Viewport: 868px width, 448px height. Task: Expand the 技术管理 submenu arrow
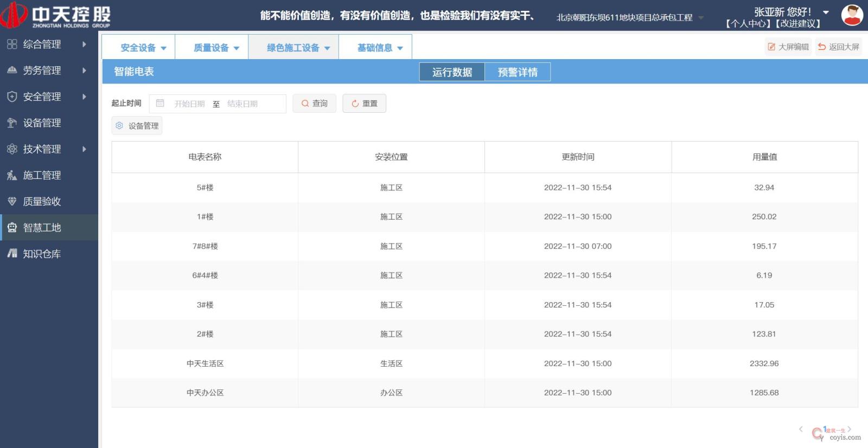point(84,149)
